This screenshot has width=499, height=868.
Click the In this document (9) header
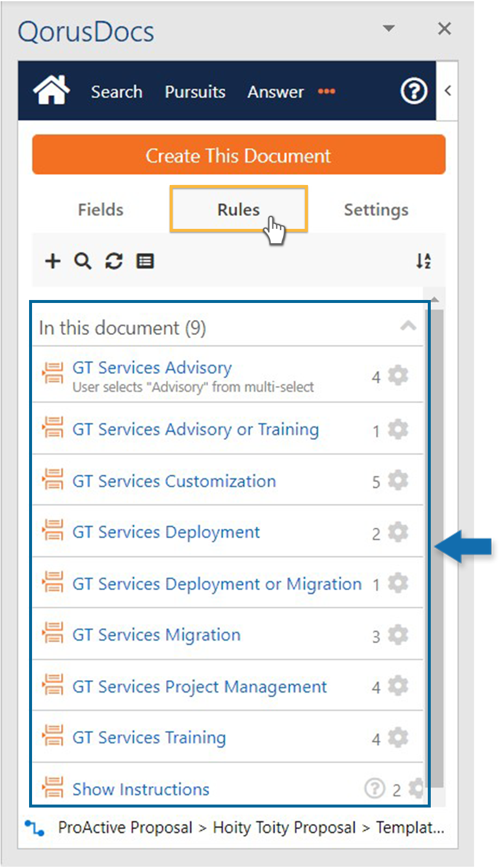pyautogui.click(x=122, y=328)
